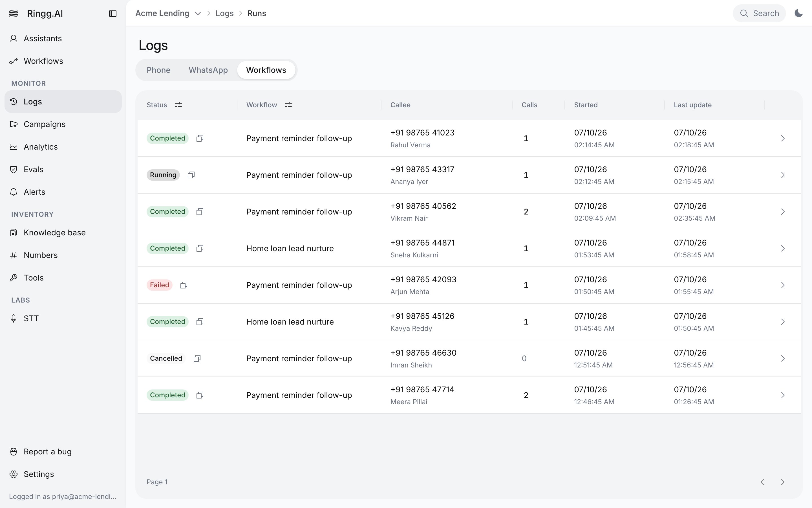This screenshot has width=812, height=508.
Task: Toggle dark mode with the moon icon
Action: click(798, 14)
